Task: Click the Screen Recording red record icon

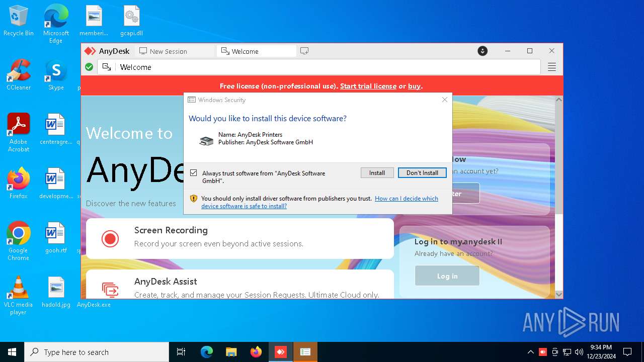Action: coord(110,238)
